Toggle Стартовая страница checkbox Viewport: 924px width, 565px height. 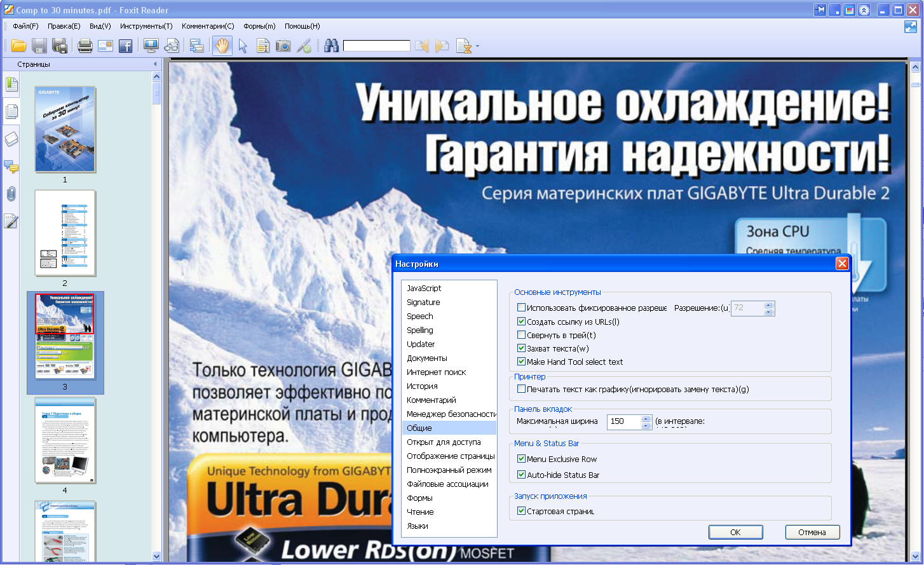521,511
